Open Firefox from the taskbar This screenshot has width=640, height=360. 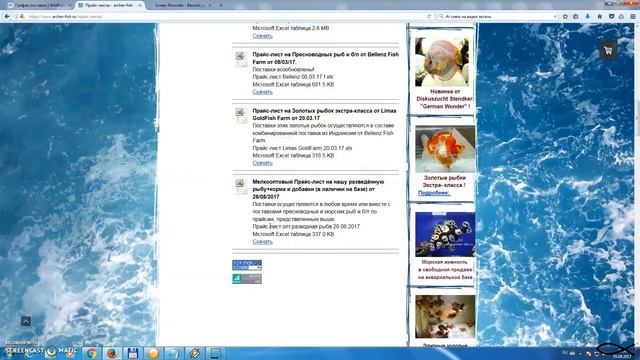pyautogui.click(x=112, y=353)
